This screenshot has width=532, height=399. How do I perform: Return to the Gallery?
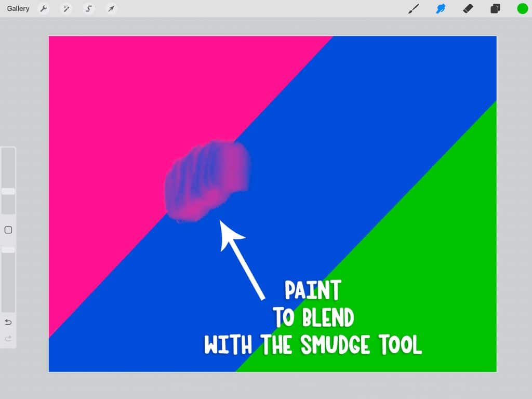(x=18, y=8)
